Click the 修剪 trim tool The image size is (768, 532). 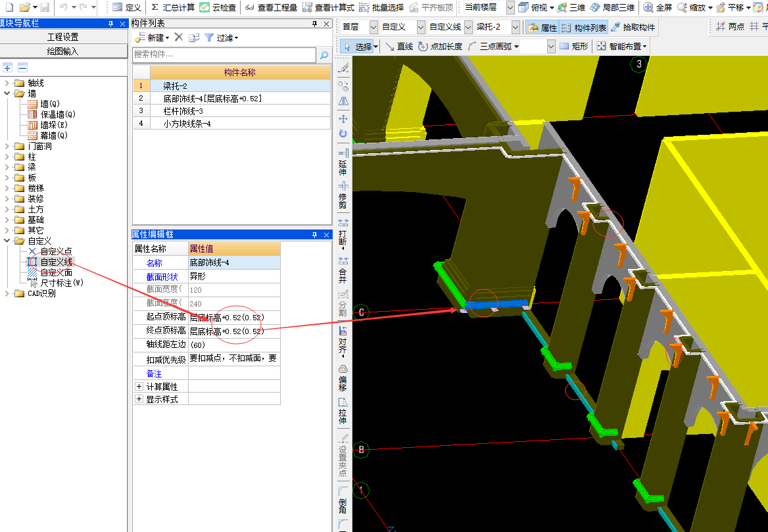point(343,195)
